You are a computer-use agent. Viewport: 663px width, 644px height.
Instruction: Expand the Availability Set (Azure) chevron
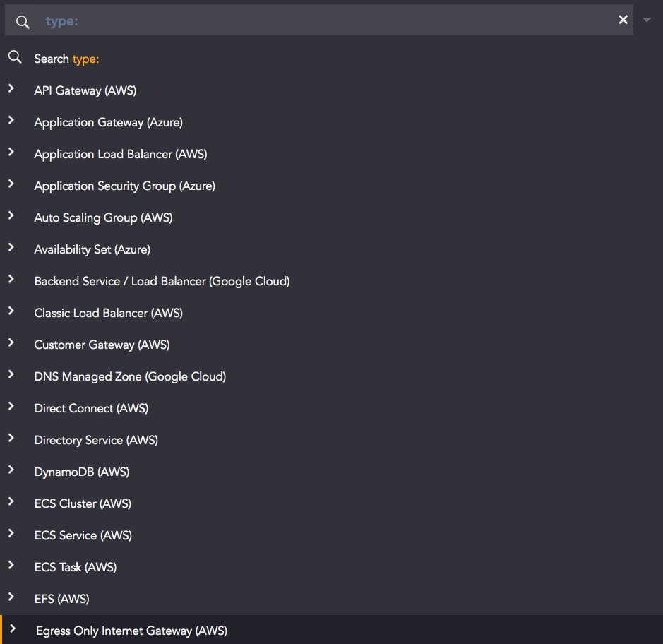pos(11,247)
